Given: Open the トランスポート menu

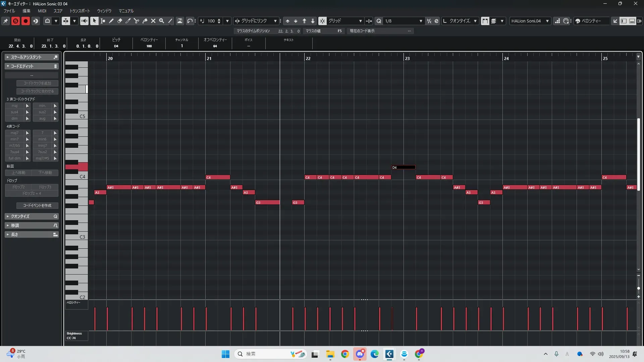Looking at the screenshot, I should pos(79,11).
